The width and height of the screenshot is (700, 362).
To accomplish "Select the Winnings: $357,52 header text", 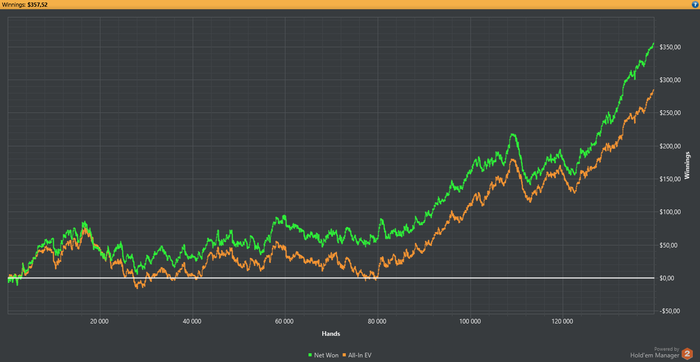I will click(x=24, y=4).
